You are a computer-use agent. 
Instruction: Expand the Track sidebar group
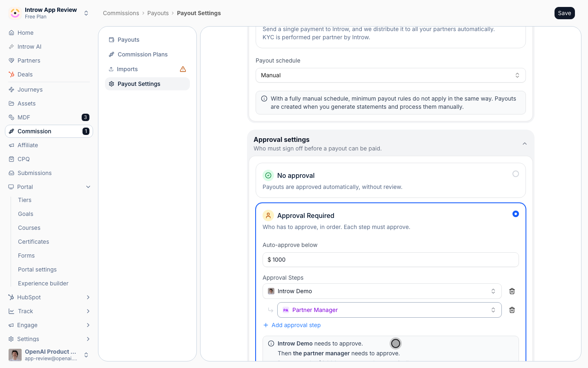pos(88,311)
